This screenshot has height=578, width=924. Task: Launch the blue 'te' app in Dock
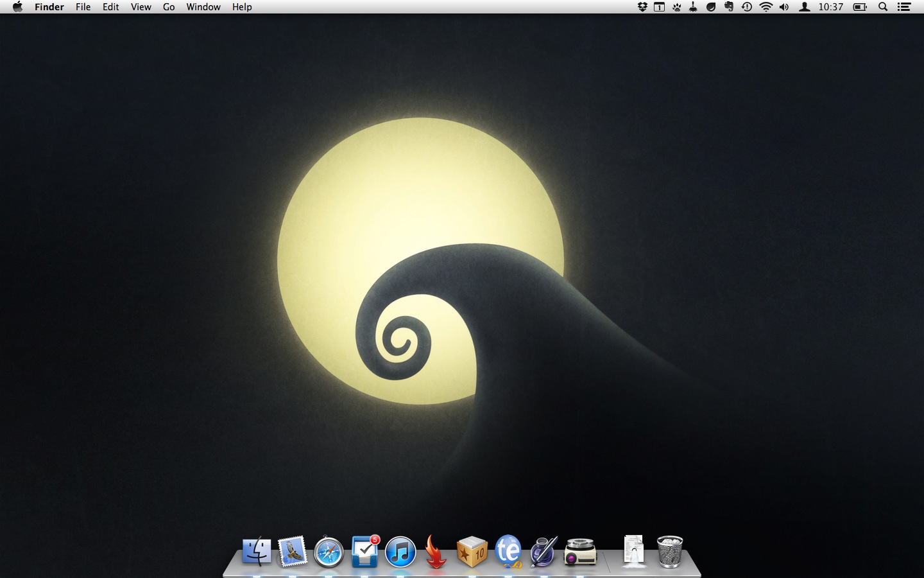point(508,552)
